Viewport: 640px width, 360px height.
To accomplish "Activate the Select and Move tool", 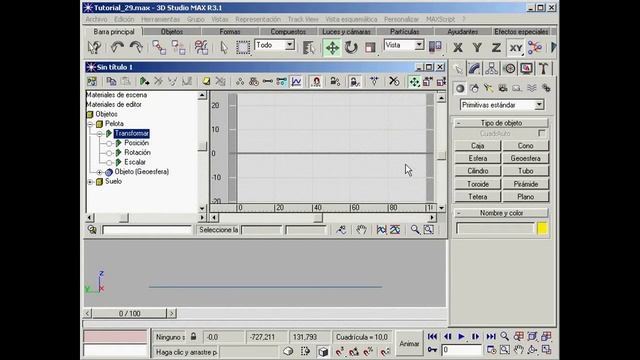I will (332, 48).
